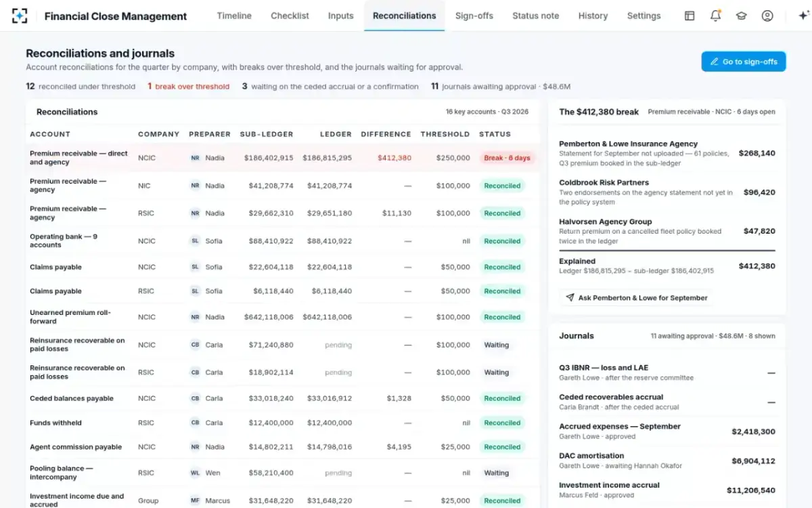This screenshot has height=508, width=812.
Task: Click Carla's CB avatar in the Ceded balances payable row
Action: [195, 398]
